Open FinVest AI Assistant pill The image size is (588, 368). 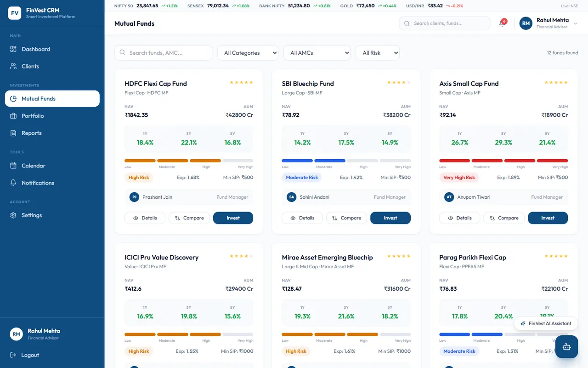coord(546,323)
